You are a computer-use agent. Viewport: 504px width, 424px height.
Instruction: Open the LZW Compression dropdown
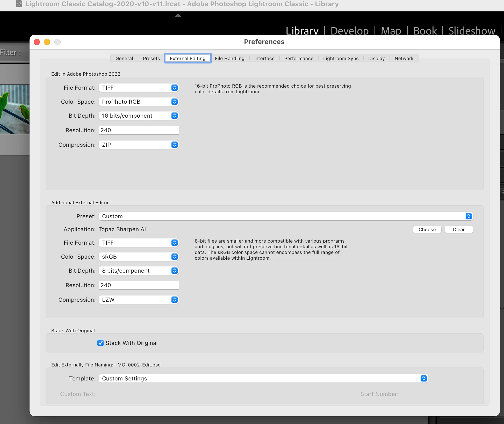(x=139, y=300)
